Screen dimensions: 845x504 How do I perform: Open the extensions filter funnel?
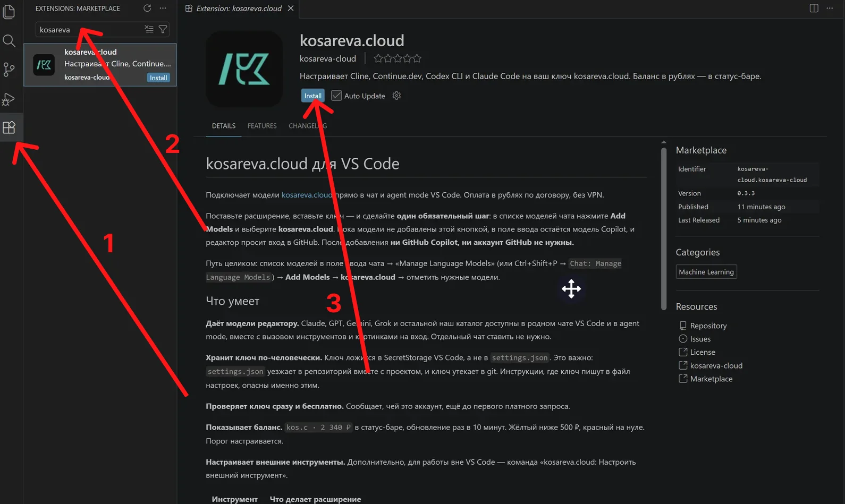[163, 29]
